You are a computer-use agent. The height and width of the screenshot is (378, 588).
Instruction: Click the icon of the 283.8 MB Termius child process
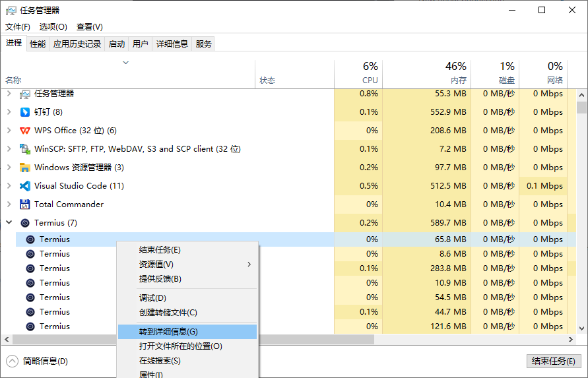pos(30,268)
